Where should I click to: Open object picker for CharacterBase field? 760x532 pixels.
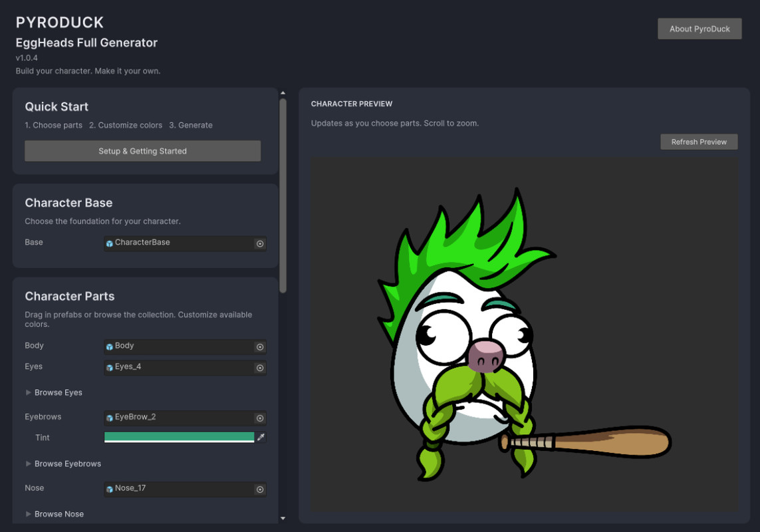point(260,243)
